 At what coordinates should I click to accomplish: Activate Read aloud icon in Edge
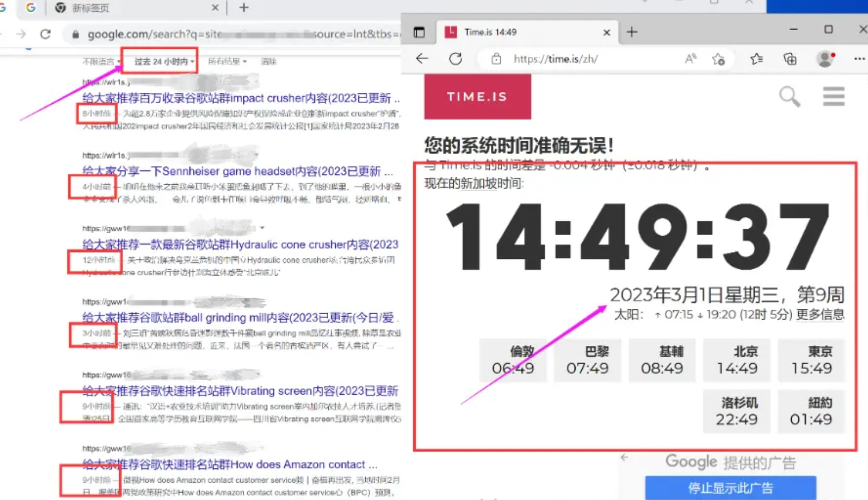(691, 59)
